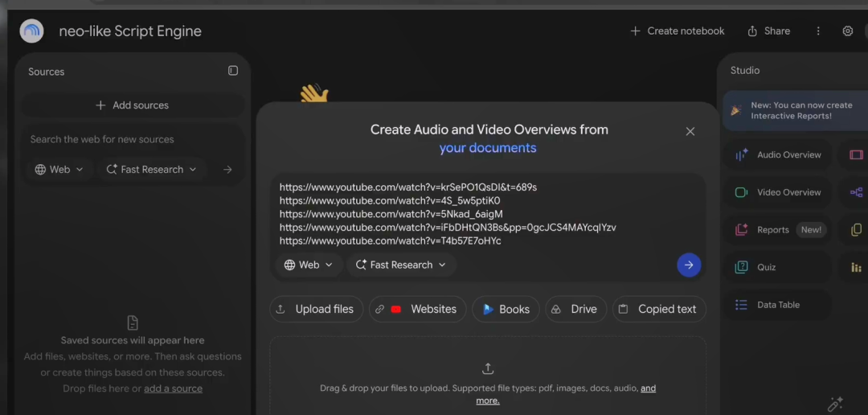Click the magic wand pencil icon
The height and width of the screenshot is (415, 868).
[835, 404]
